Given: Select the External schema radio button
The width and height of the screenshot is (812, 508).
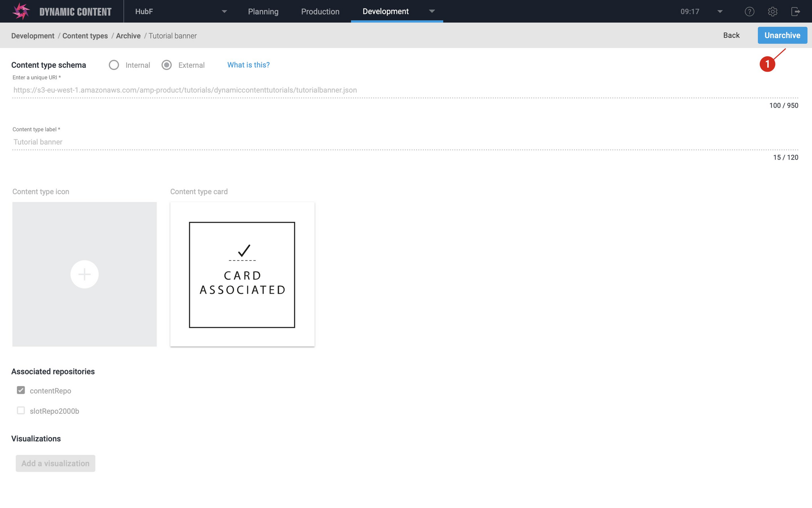Looking at the screenshot, I should 167,65.
